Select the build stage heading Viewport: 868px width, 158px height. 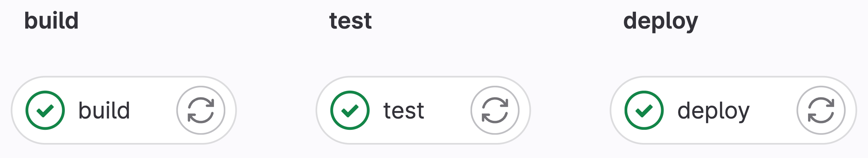[52, 21]
